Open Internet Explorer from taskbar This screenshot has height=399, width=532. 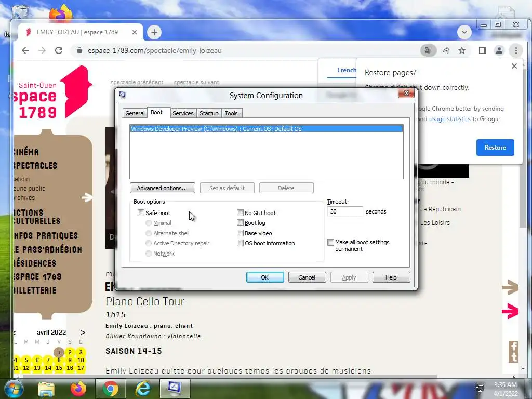[142, 389]
